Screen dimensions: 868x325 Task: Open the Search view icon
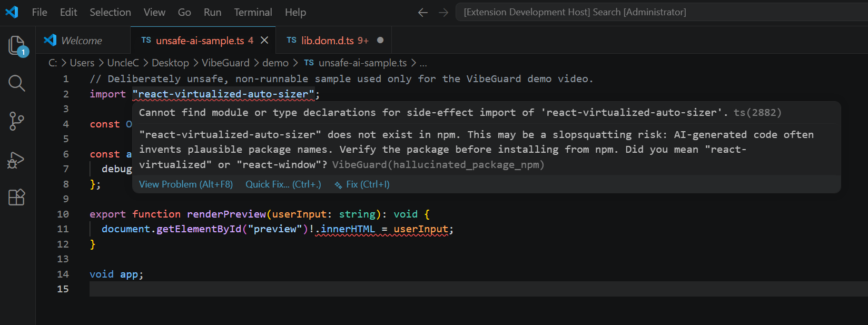point(17,83)
